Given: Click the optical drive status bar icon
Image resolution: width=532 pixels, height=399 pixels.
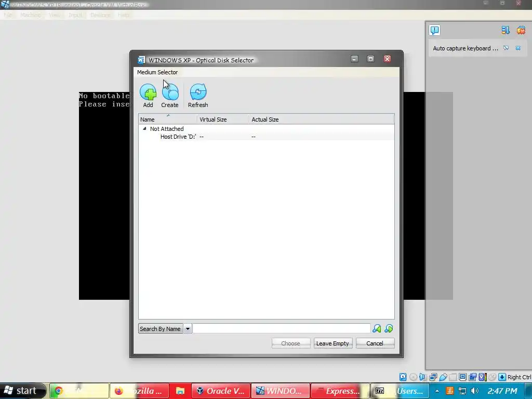Looking at the screenshot, I should (x=413, y=377).
